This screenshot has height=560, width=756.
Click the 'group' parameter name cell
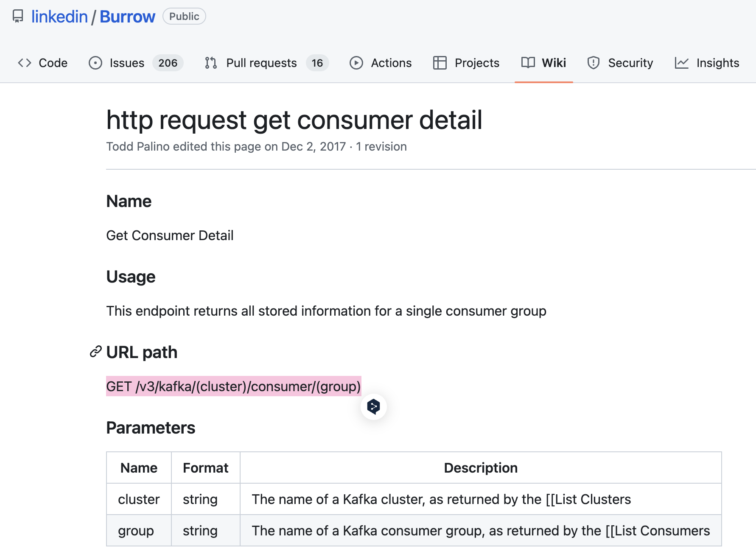pyautogui.click(x=139, y=530)
